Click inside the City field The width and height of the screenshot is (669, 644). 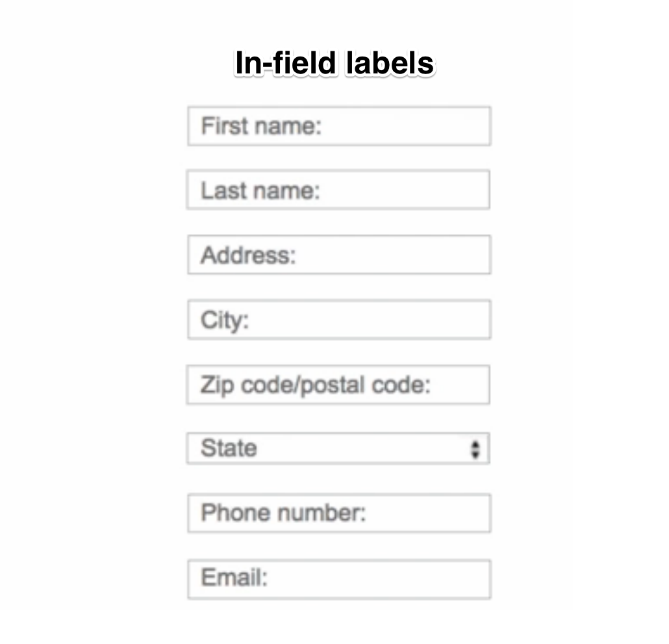338,319
